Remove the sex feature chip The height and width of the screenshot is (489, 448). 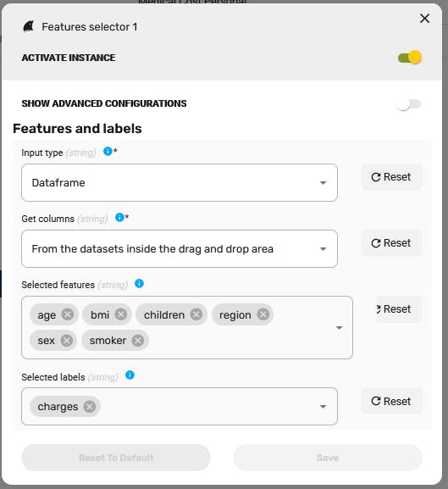66,341
